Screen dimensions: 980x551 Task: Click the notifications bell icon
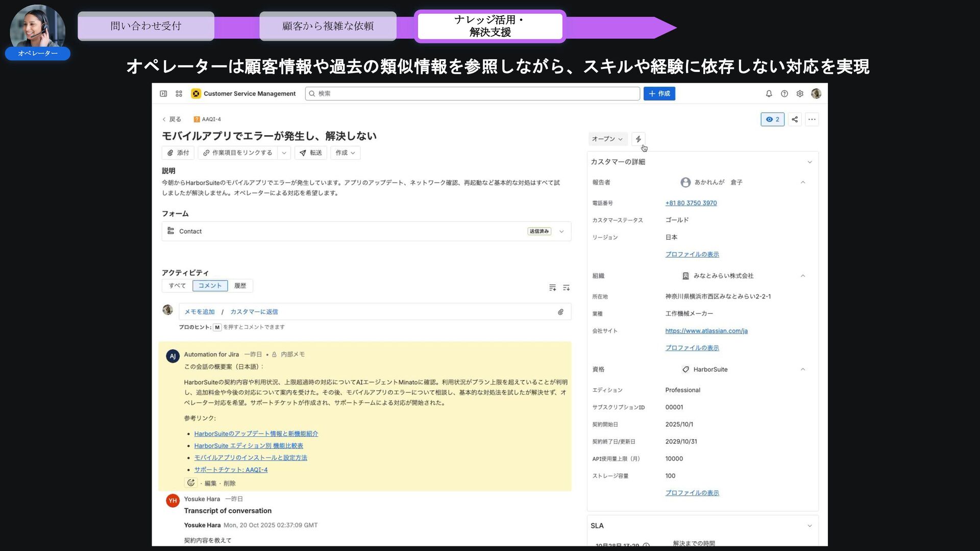[x=769, y=94]
